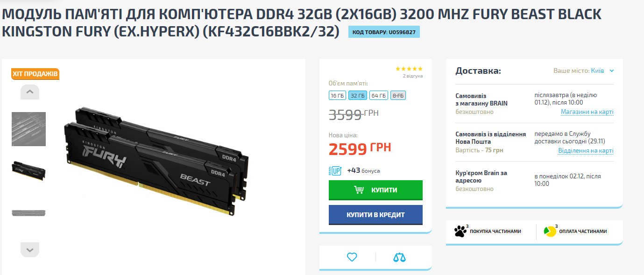Expand thumbnails list with down chevron
This screenshot has width=644, height=275.
30,250
